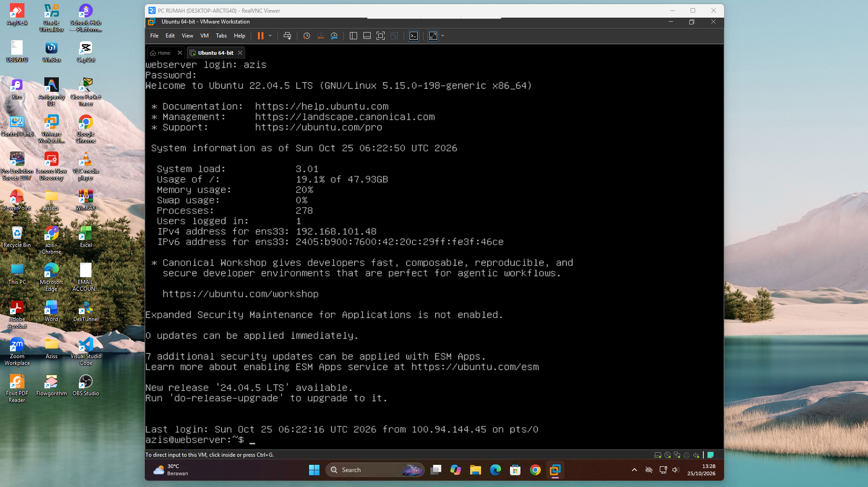Click the Send Ctrl+Alt+Del toolbar icon

[287, 36]
